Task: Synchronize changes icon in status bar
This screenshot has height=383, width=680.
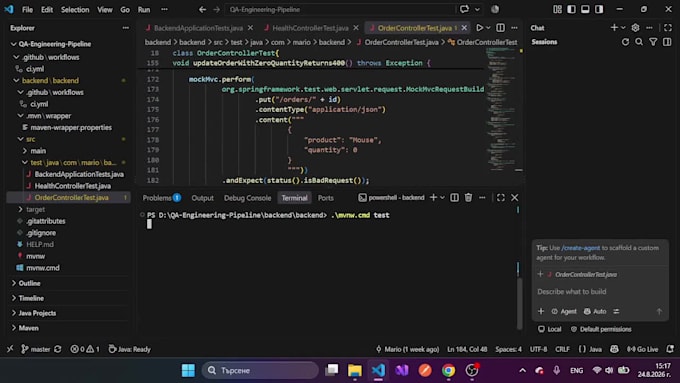Action: point(57,349)
